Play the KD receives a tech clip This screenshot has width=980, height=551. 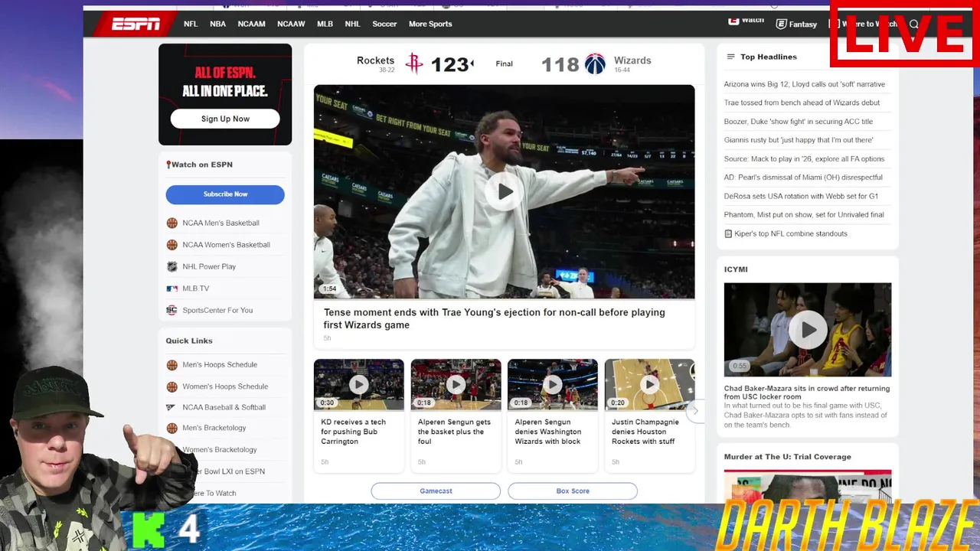click(358, 384)
